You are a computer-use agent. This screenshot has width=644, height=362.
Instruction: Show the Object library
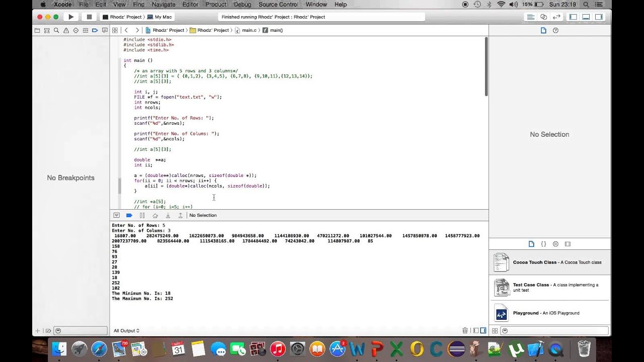coord(555,244)
